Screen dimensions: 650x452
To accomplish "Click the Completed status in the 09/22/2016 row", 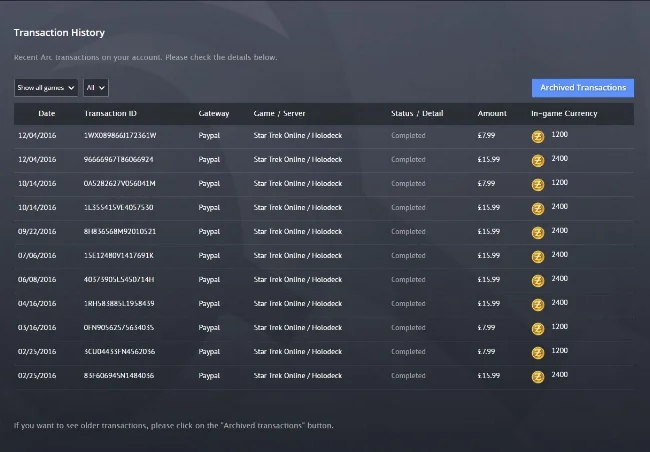I will [408, 232].
